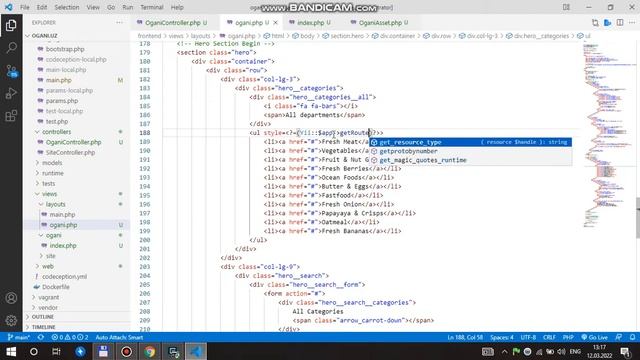Open the Selection menu
Viewport: 640px width, 360px height.
pyautogui.click(x=67, y=7)
